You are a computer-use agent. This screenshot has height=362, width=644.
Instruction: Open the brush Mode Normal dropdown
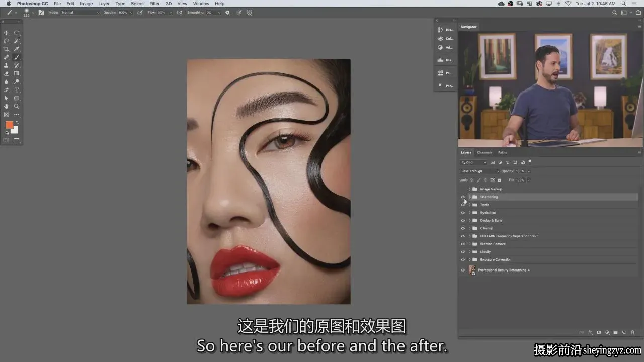coord(80,12)
